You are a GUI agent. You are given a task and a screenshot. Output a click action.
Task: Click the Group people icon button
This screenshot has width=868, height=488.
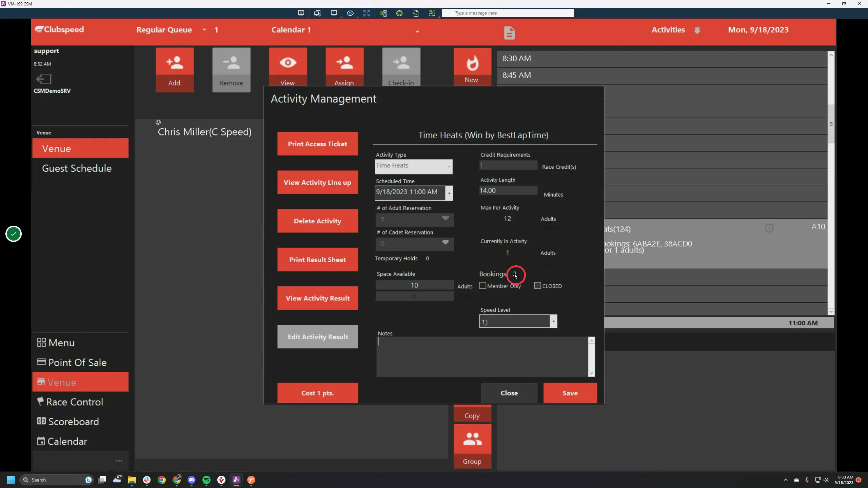(472, 446)
